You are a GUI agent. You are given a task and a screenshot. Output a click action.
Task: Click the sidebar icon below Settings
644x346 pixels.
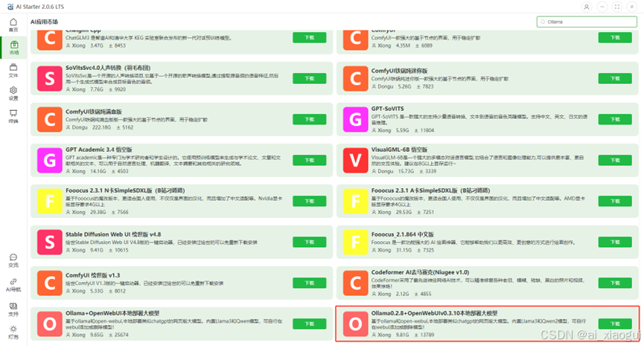point(13,116)
